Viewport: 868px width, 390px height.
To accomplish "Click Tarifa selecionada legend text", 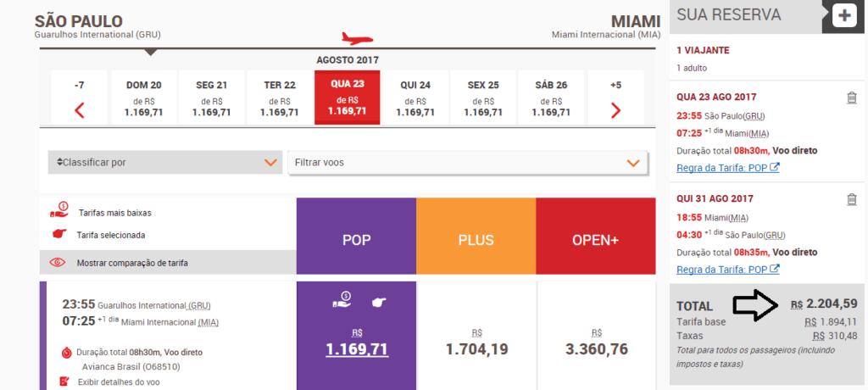I will [111, 235].
